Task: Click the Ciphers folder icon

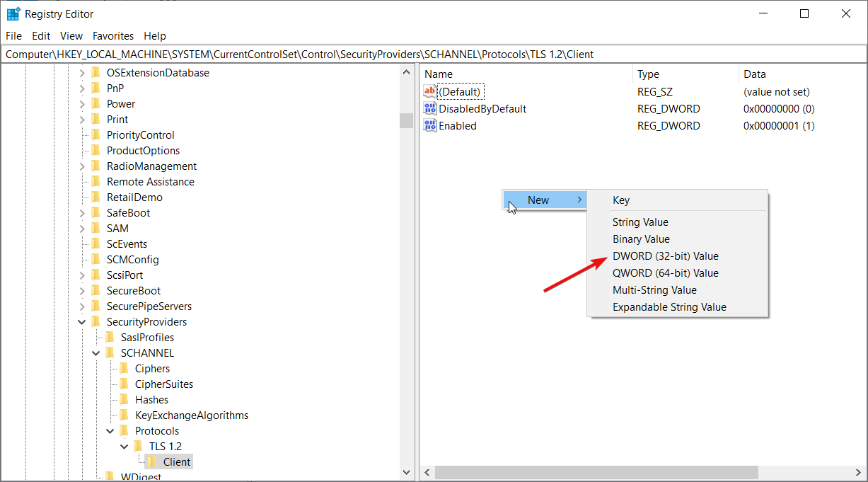Action: point(125,368)
